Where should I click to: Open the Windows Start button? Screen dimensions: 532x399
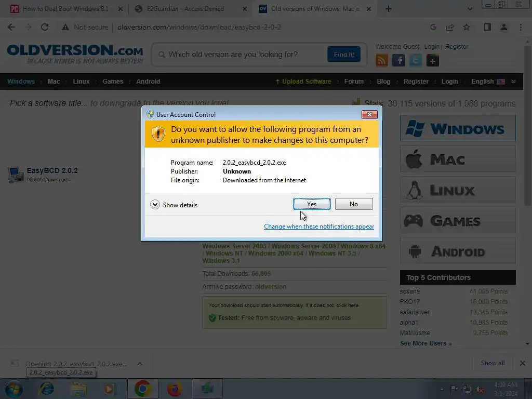point(14,389)
